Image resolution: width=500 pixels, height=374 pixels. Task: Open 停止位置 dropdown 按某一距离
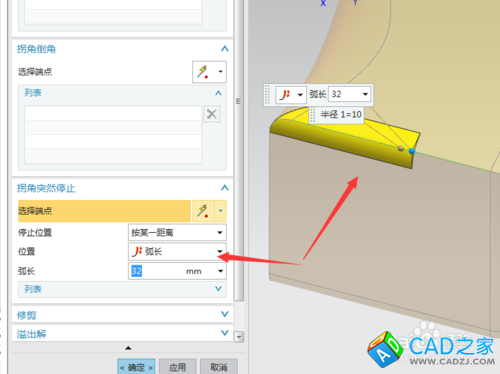[177, 232]
